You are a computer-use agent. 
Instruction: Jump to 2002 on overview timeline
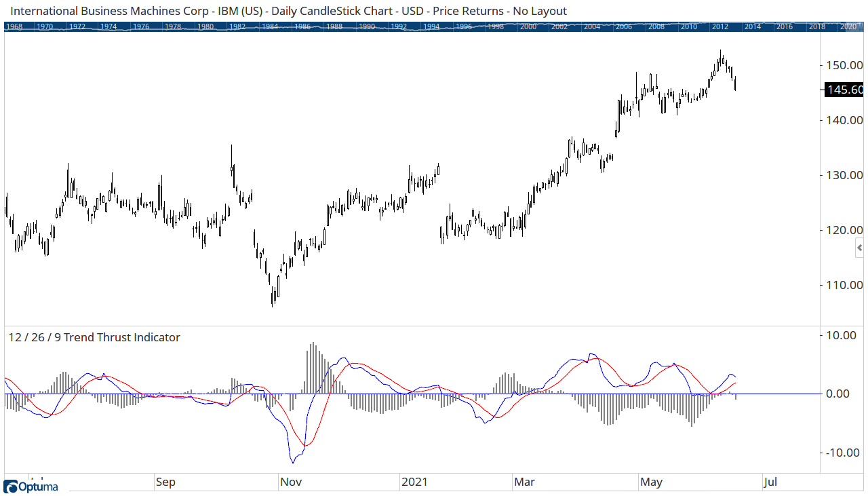coord(559,26)
